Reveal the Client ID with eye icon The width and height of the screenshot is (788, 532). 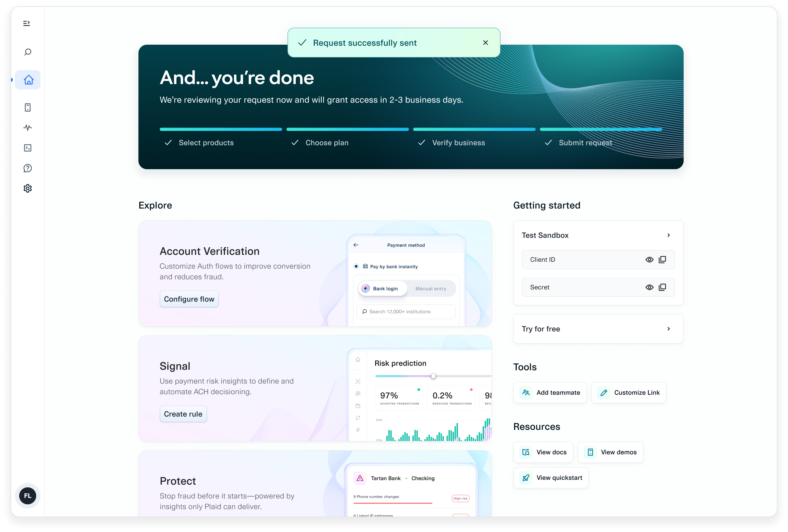point(649,260)
